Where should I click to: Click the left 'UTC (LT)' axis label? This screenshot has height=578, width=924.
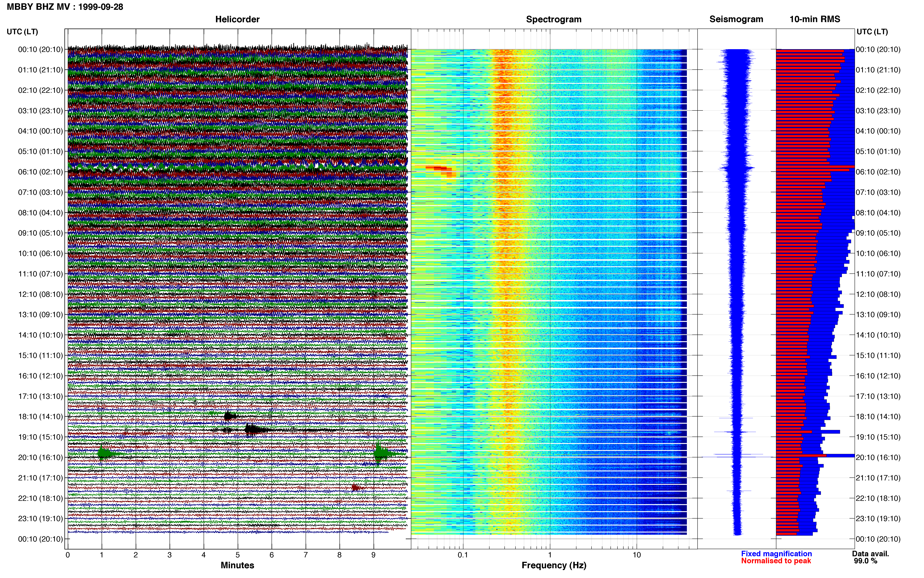coord(22,32)
